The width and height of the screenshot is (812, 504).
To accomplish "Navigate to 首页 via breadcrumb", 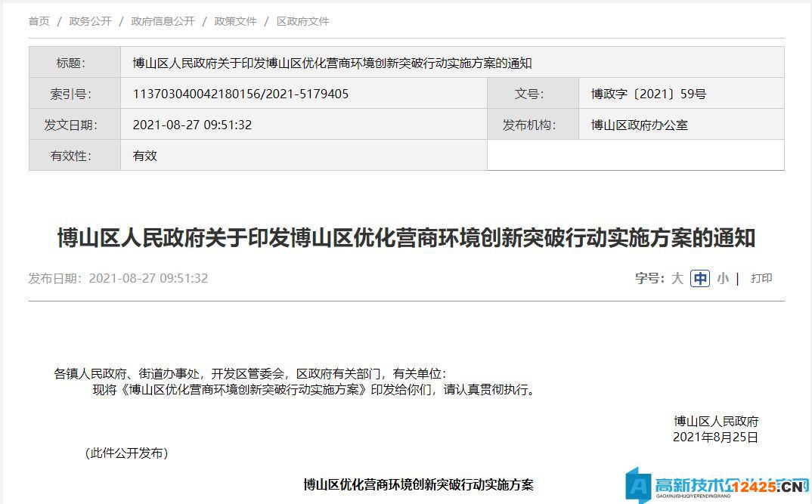I will 39,22.
